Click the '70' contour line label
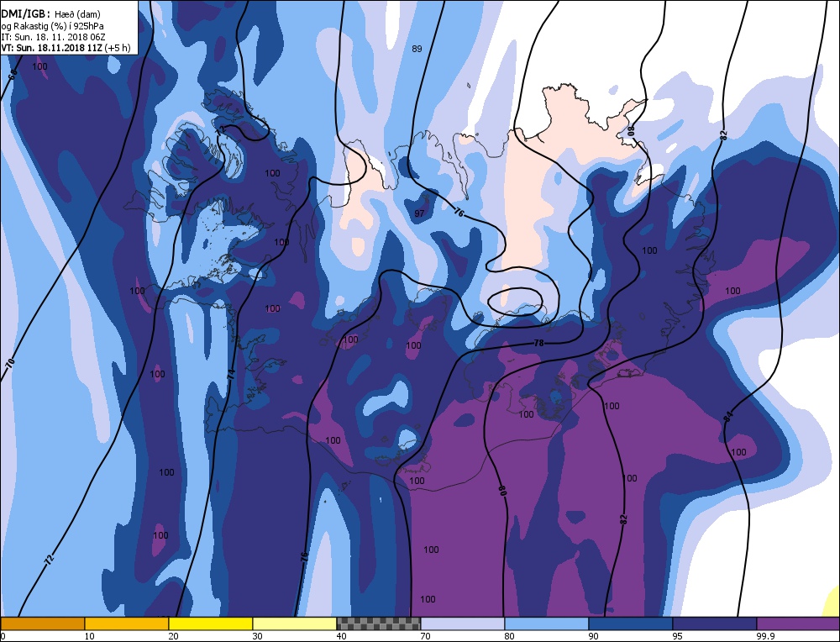This screenshot has width=840, height=642. pyautogui.click(x=10, y=363)
